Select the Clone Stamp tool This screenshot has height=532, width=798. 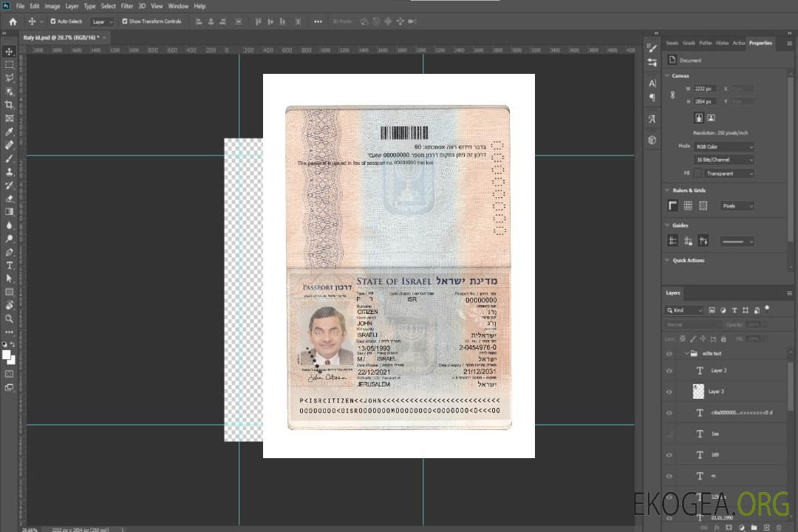[x=9, y=172]
